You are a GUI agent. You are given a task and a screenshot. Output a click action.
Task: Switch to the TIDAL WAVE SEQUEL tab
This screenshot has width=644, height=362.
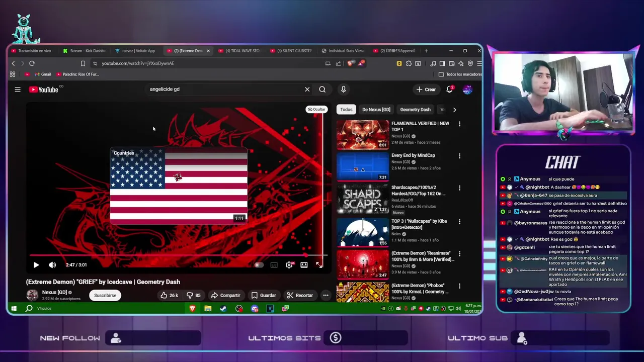[239, 51]
